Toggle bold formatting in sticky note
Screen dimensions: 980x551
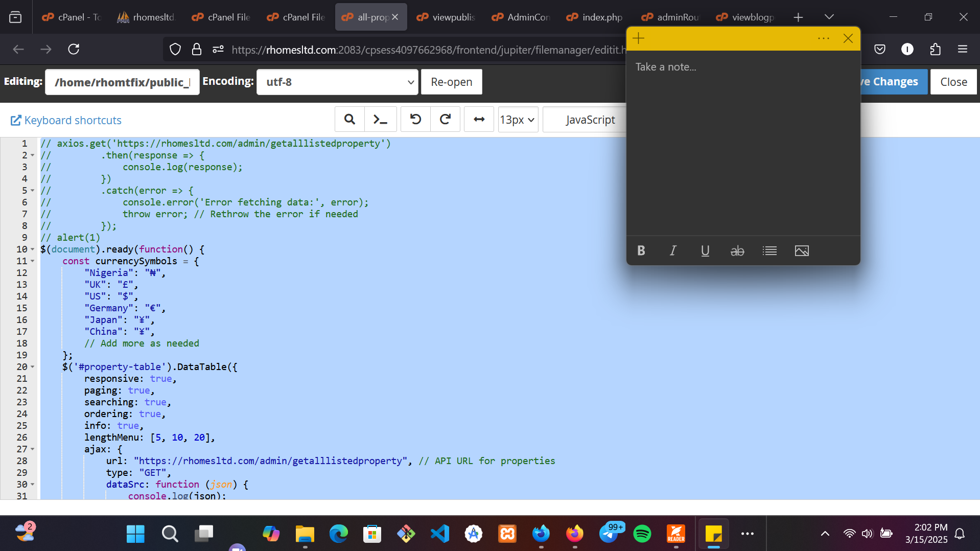tap(641, 251)
